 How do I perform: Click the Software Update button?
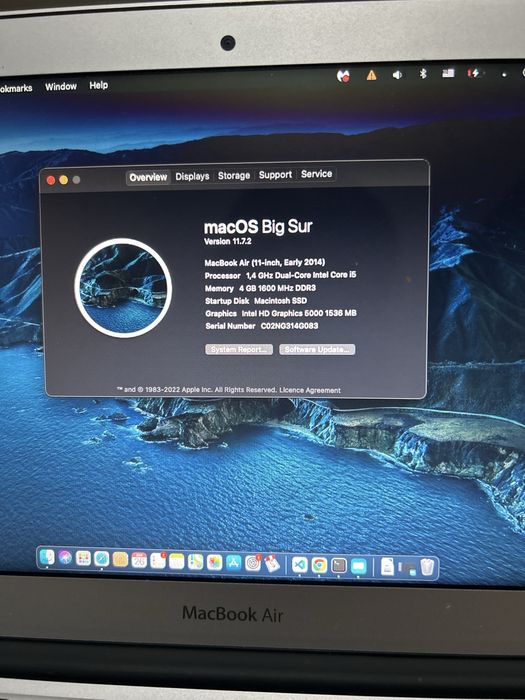pyautogui.click(x=317, y=349)
